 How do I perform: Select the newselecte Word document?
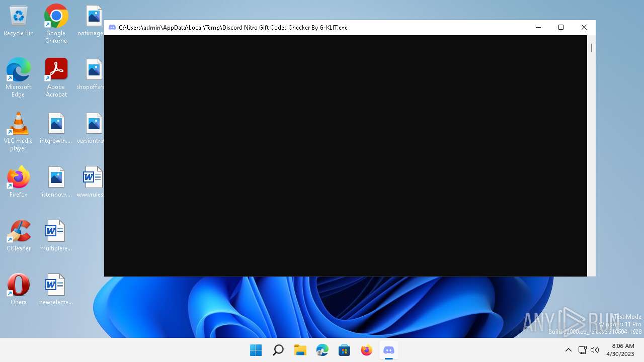tap(56, 289)
